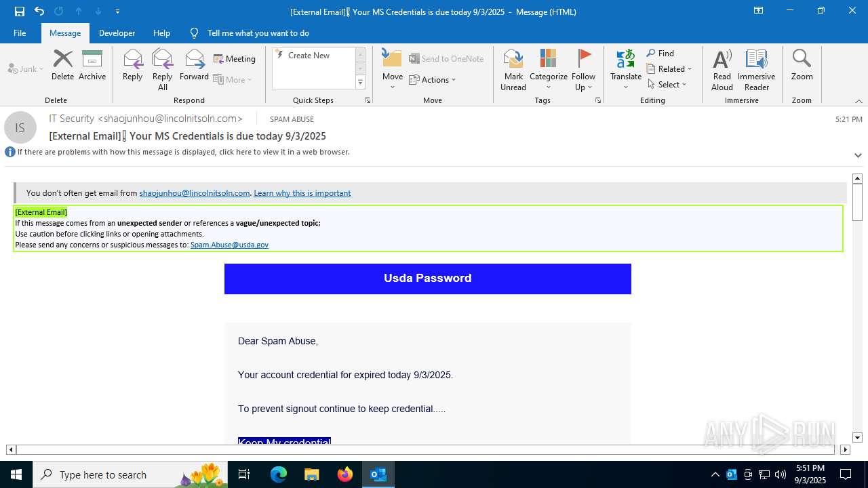Viewport: 868px width, 488px height.
Task: Open Task View on taskbar
Action: click(244, 474)
